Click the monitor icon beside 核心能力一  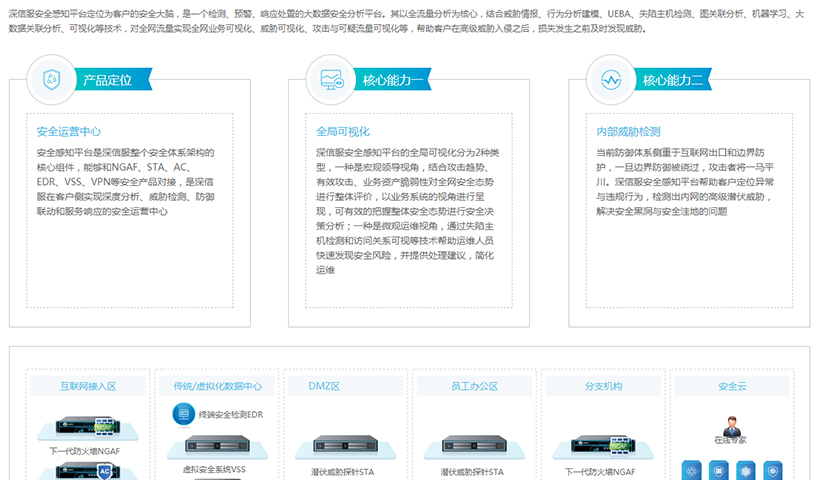[x=331, y=80]
